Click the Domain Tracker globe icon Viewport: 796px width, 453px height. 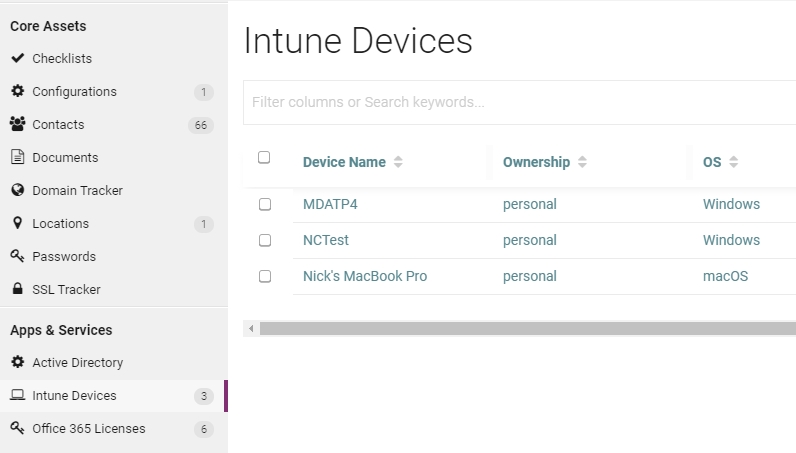(17, 190)
